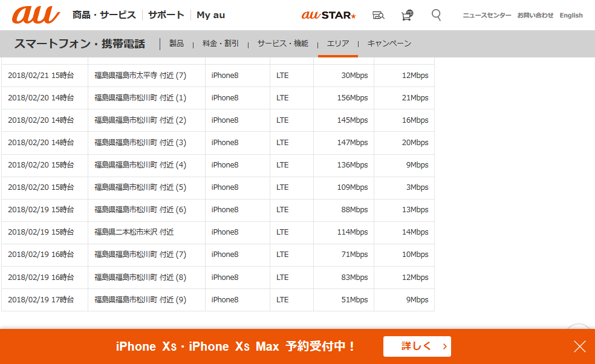This screenshot has width=595, height=364.
Task: Select the 料金・割引 tab
Action: (x=221, y=44)
